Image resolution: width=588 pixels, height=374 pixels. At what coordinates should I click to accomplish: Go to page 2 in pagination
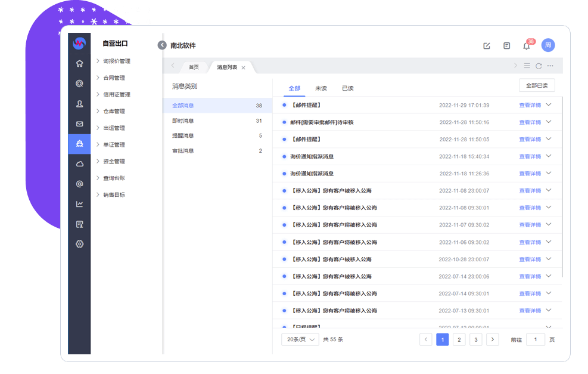coord(459,339)
